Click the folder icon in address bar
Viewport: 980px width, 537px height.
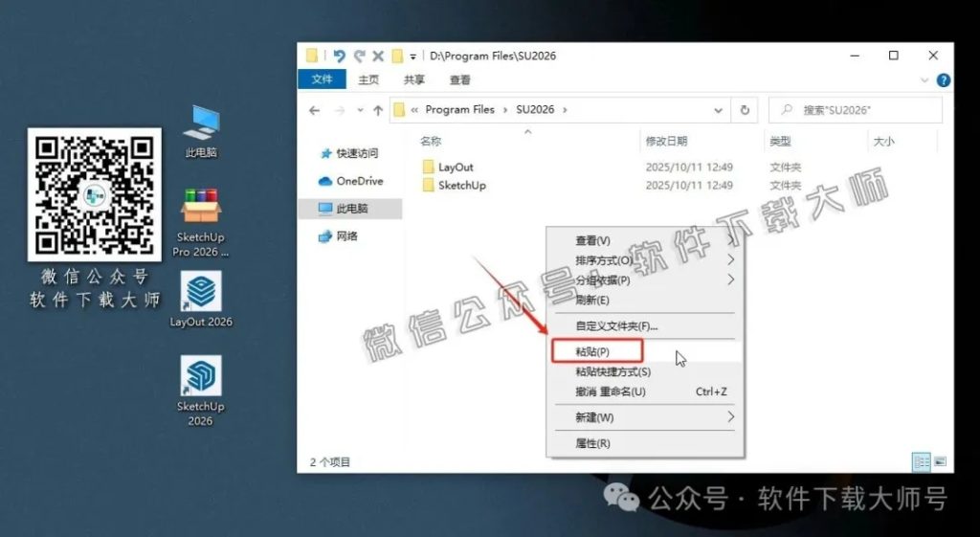tap(399, 110)
